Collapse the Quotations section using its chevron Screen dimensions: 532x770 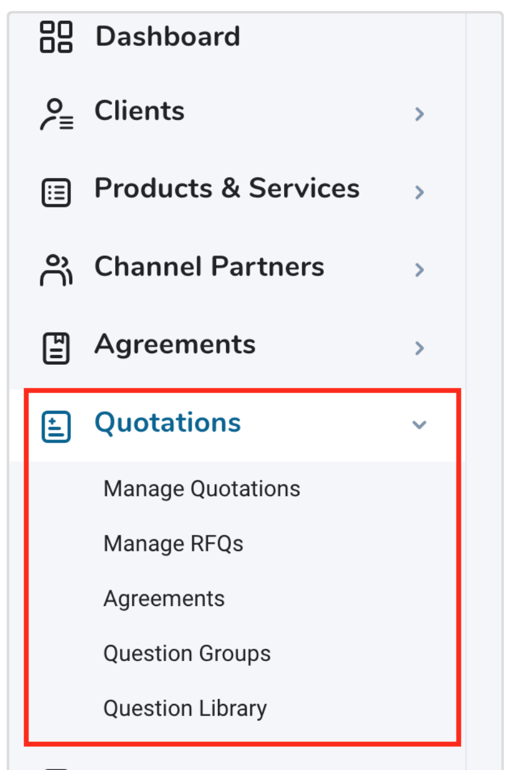[x=419, y=425]
